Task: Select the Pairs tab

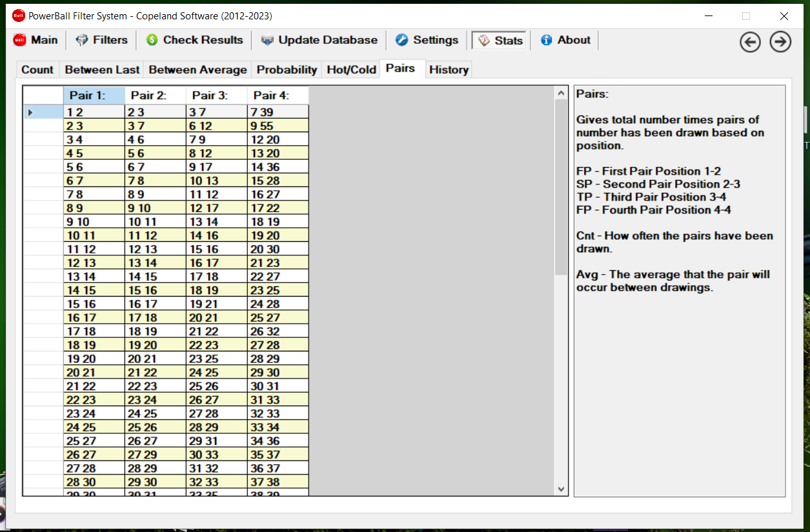Action: coord(401,68)
